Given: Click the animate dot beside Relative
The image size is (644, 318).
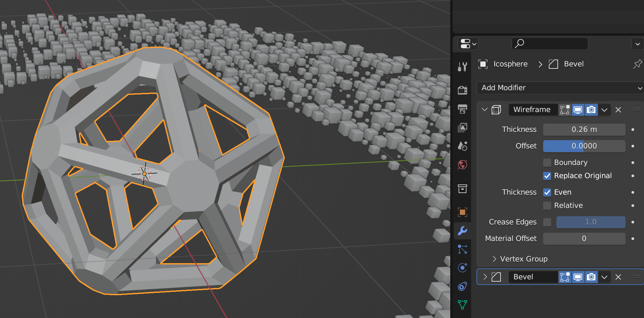Looking at the screenshot, I should (x=633, y=206).
